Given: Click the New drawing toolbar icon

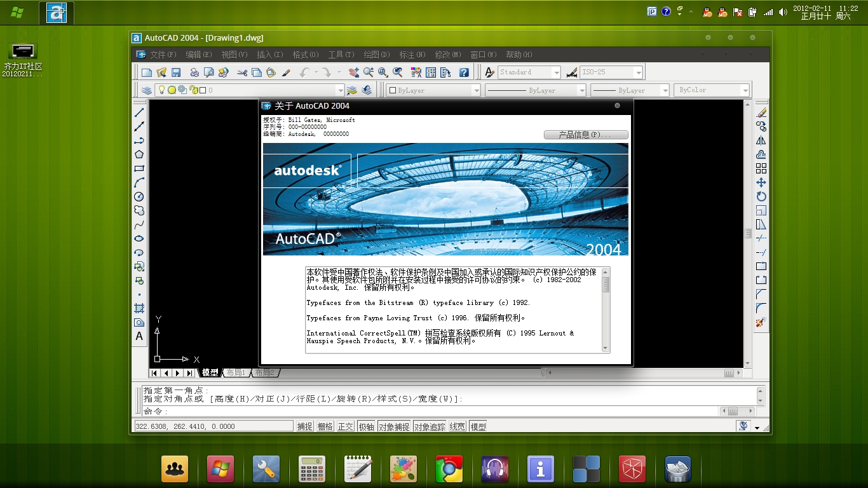Looking at the screenshot, I should click(x=147, y=72).
